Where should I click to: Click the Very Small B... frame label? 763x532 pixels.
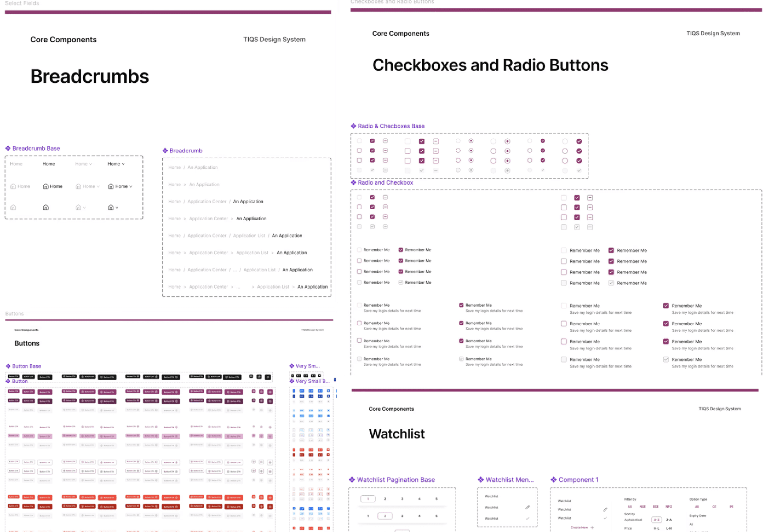click(x=312, y=381)
